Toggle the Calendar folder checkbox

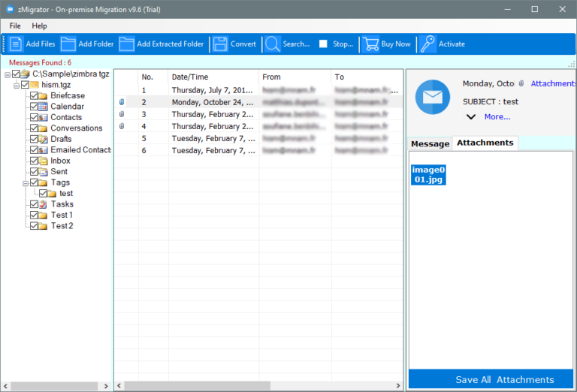pyautogui.click(x=34, y=107)
